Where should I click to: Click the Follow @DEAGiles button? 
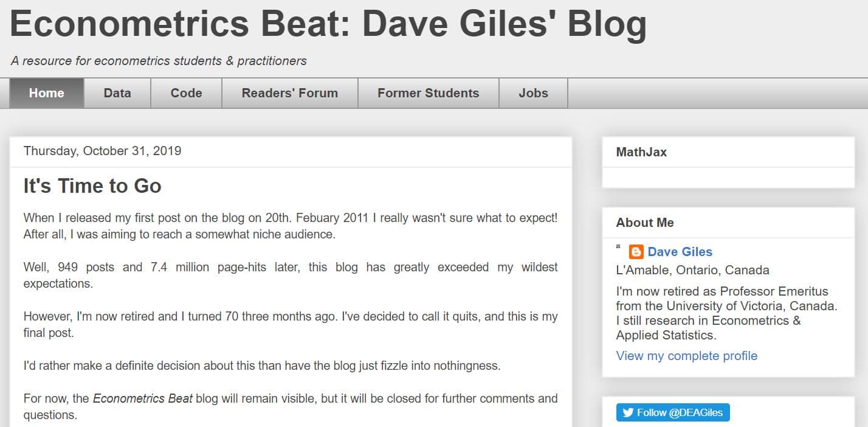pos(673,412)
